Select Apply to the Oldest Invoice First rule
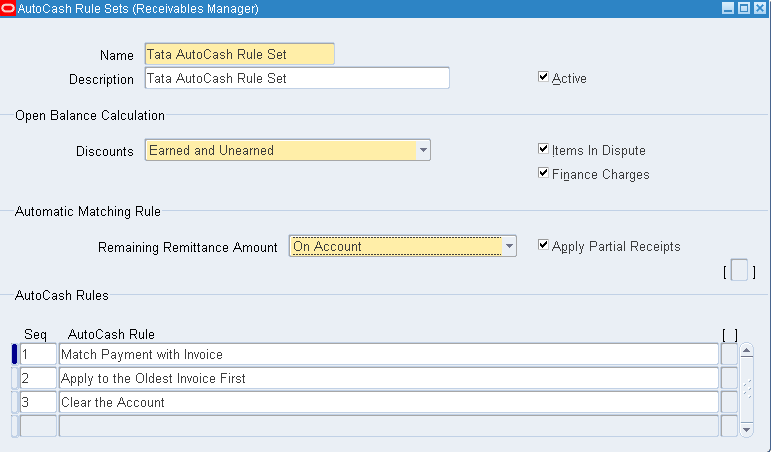The height and width of the screenshot is (452, 771). (x=388, y=378)
